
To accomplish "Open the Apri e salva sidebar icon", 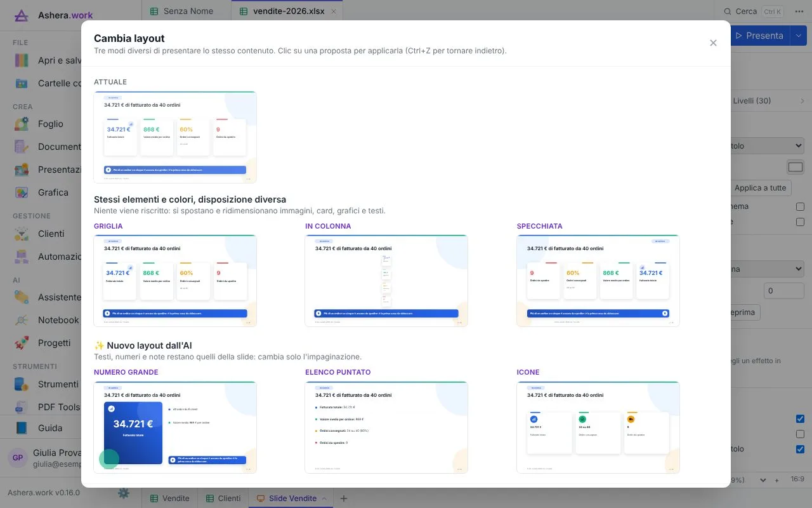I will click(22, 60).
